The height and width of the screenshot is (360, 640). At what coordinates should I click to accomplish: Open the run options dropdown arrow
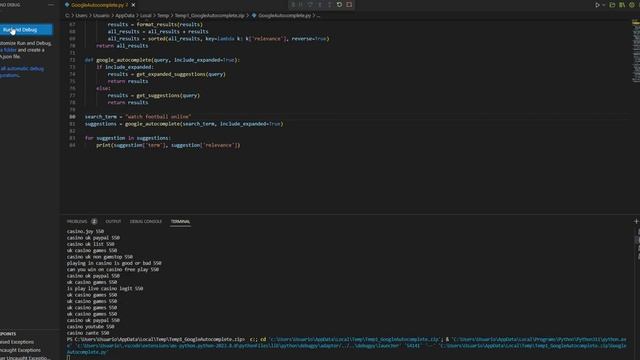pyautogui.click(x=604, y=5)
